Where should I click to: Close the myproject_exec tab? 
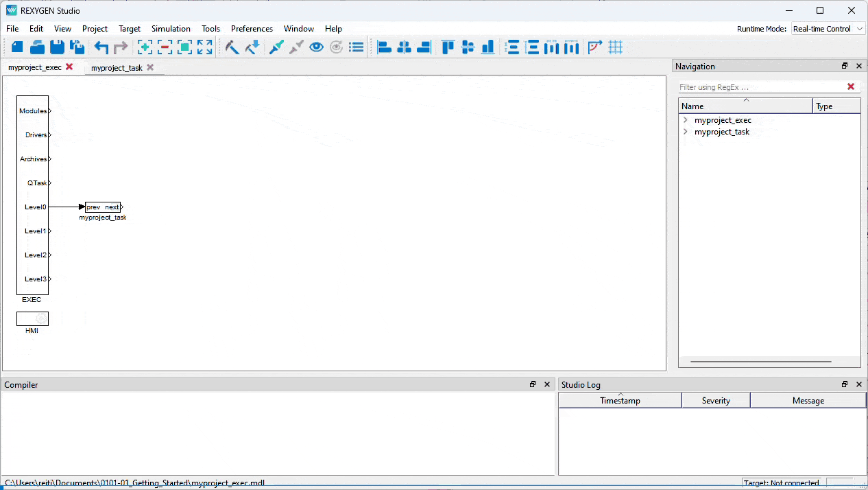click(x=69, y=67)
